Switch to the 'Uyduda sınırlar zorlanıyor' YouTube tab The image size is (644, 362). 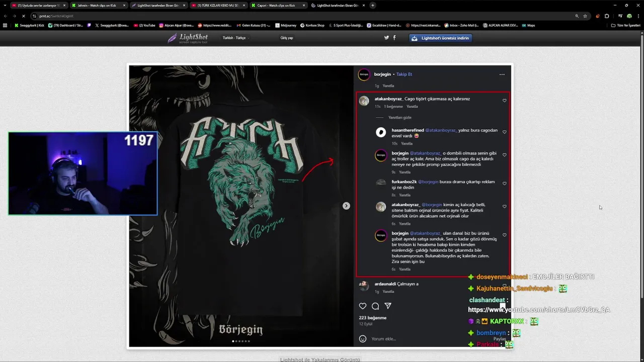[38, 5]
